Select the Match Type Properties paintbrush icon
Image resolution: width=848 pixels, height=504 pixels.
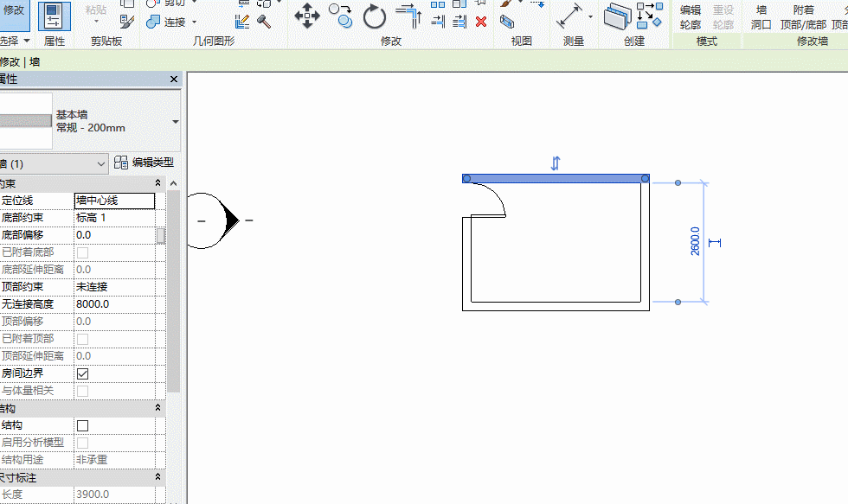127,22
